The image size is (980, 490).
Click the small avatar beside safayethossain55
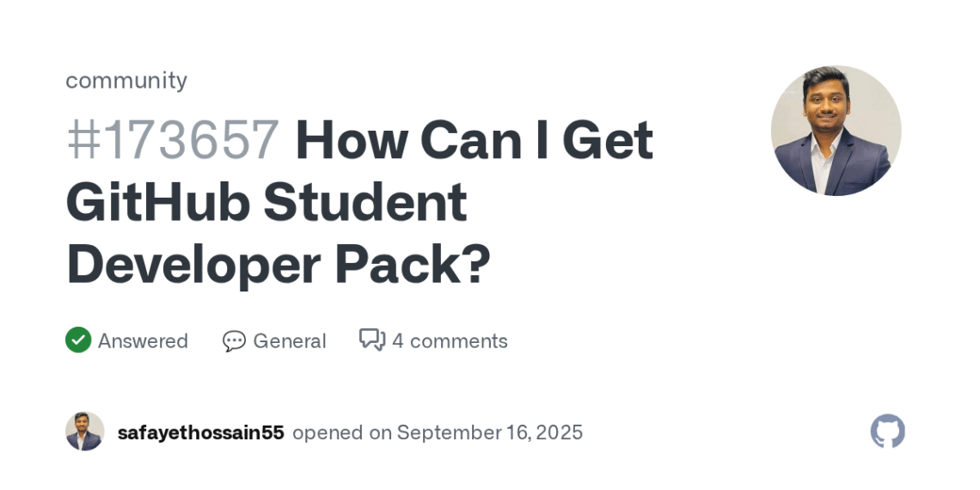click(85, 432)
